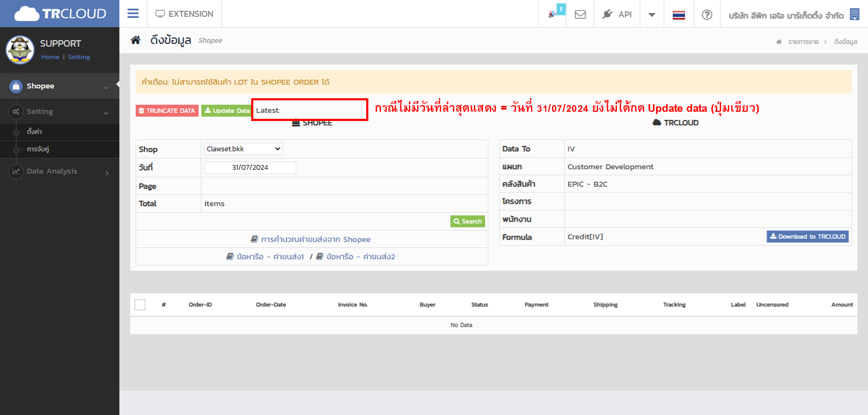Click the TRCLOUD logo

[x=60, y=14]
